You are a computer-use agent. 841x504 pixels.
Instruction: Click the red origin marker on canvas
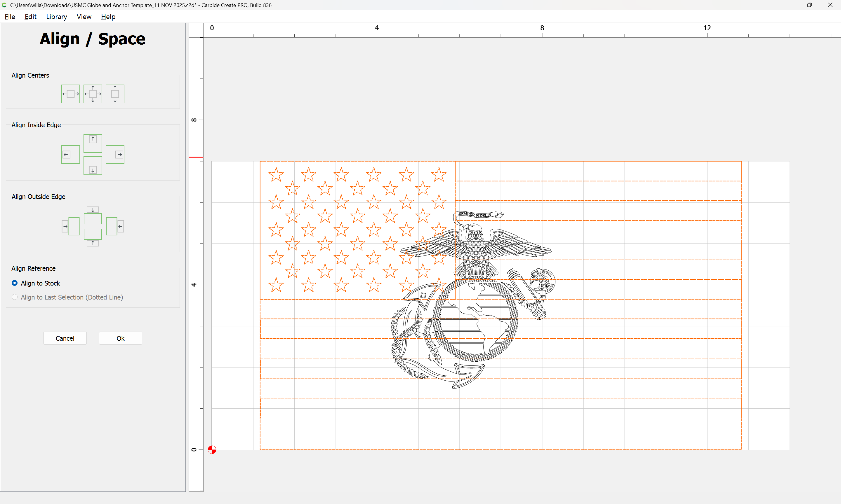pos(212,450)
